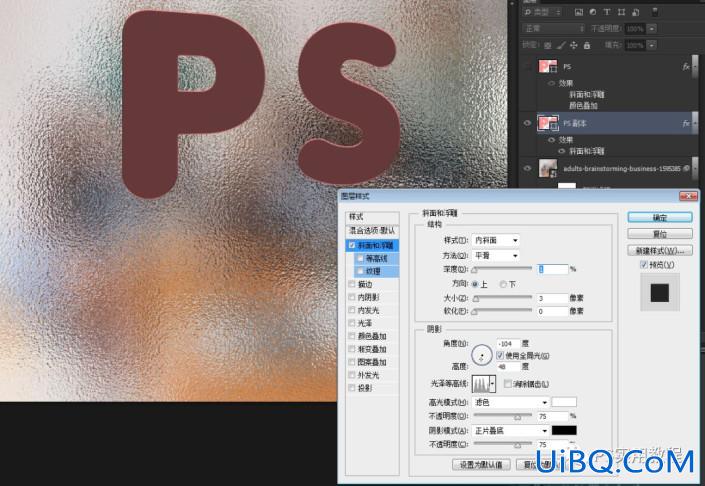
Task: Click the 角度 input field -104
Action: pyautogui.click(x=509, y=343)
